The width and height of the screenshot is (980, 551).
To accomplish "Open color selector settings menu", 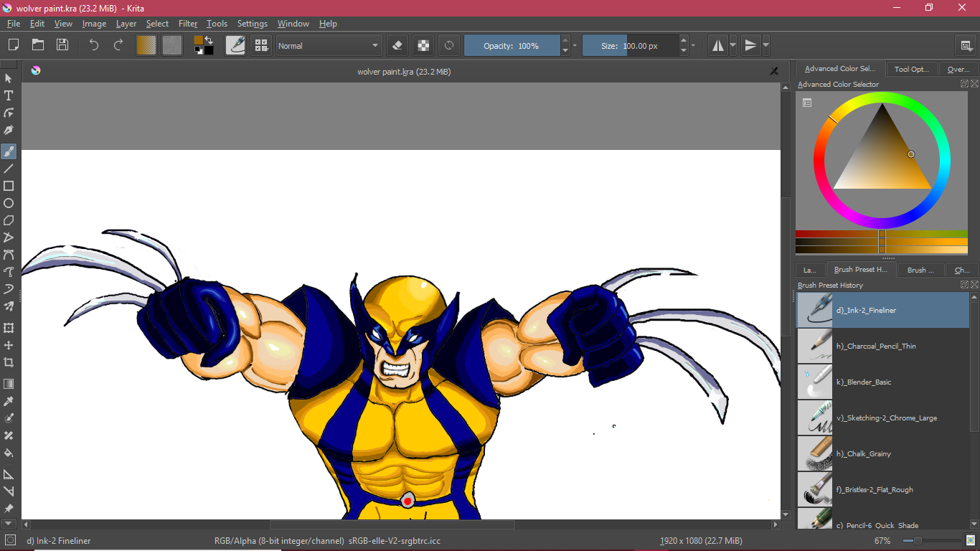I will (x=807, y=103).
